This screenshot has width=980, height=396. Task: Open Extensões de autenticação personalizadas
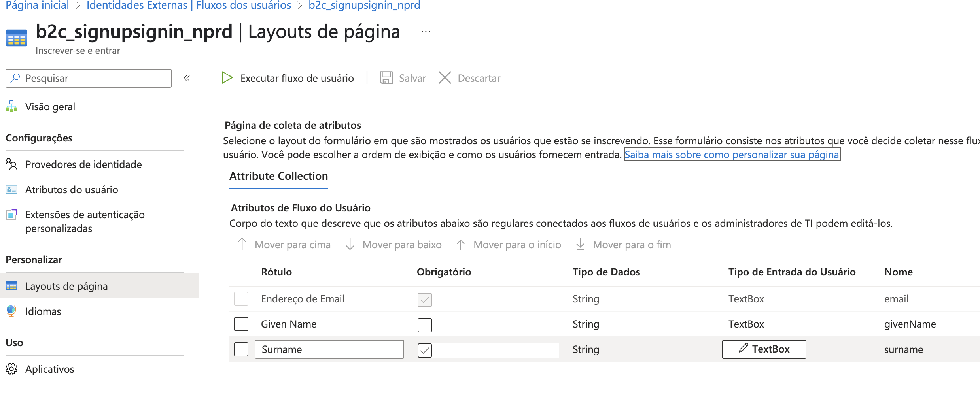click(85, 221)
